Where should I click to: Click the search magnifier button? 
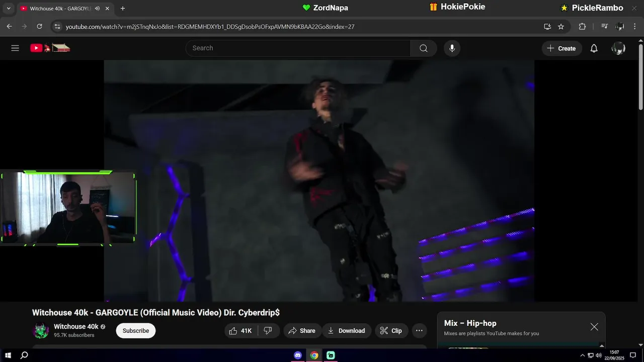pos(424,48)
